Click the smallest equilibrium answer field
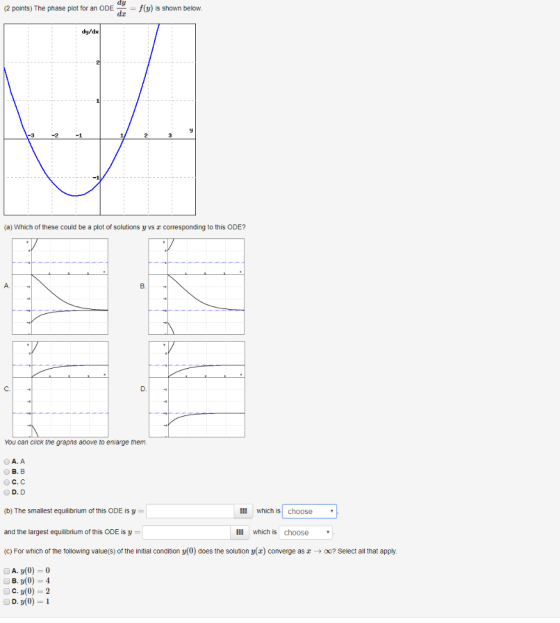 tap(190, 511)
